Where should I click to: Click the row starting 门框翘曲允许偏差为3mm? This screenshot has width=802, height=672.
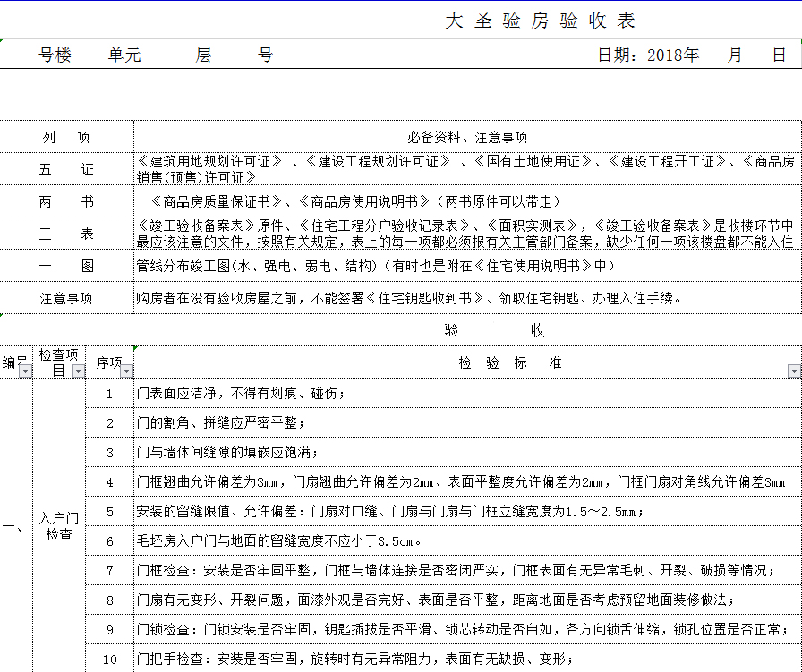point(467,481)
